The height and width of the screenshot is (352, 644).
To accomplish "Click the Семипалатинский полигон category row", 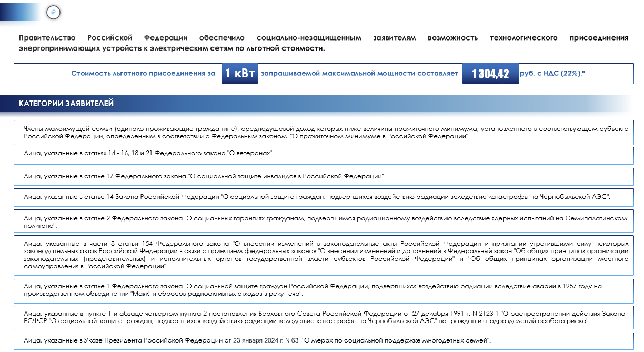I will pyautogui.click(x=324, y=221).
